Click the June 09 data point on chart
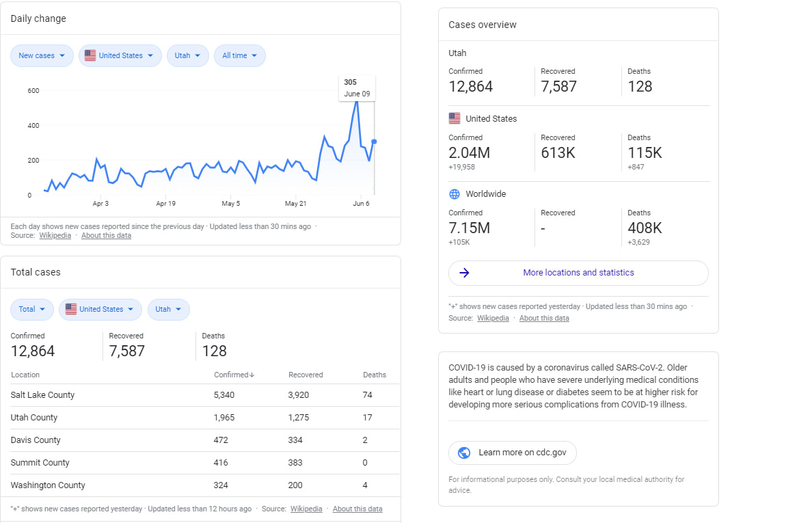The image size is (812, 523). tap(374, 142)
